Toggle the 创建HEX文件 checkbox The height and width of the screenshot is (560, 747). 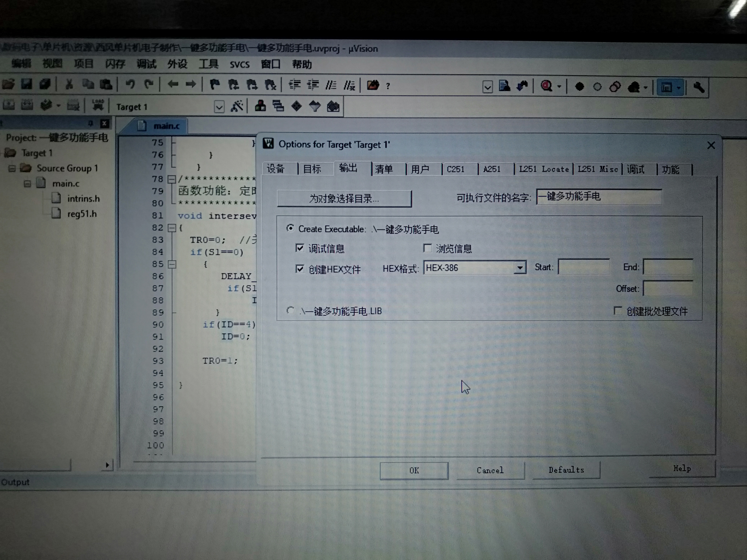point(300,269)
